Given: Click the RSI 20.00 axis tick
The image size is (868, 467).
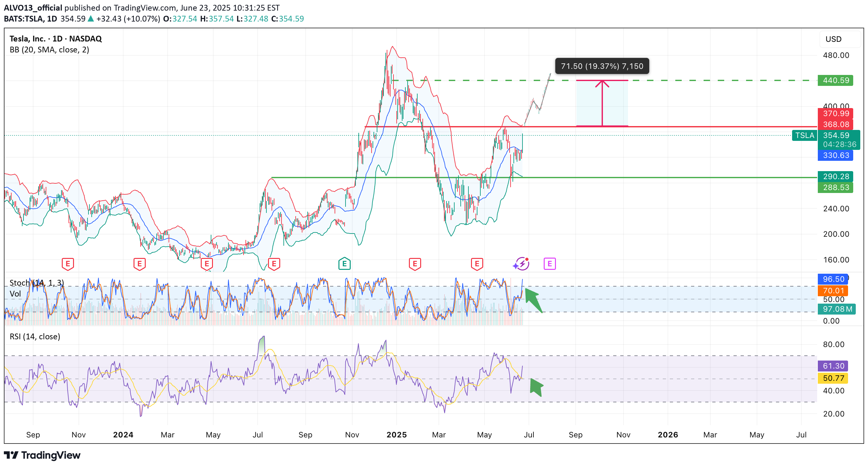Looking at the screenshot, I should tap(834, 414).
